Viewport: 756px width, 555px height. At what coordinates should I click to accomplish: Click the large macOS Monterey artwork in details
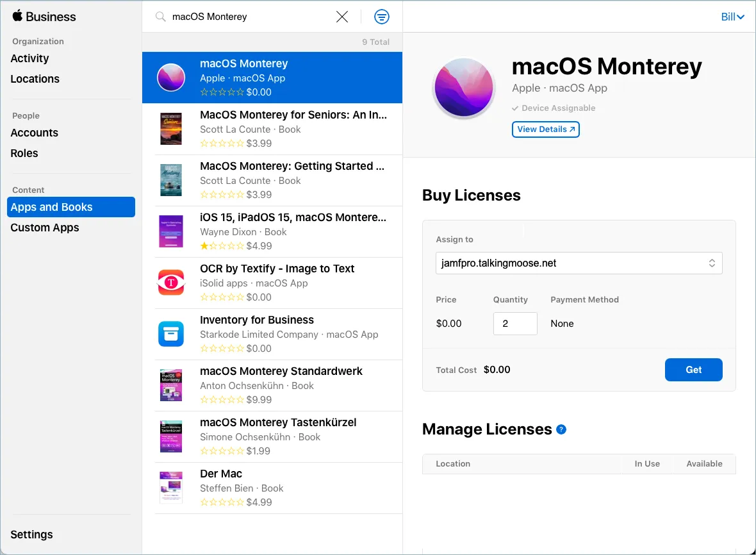tap(463, 85)
